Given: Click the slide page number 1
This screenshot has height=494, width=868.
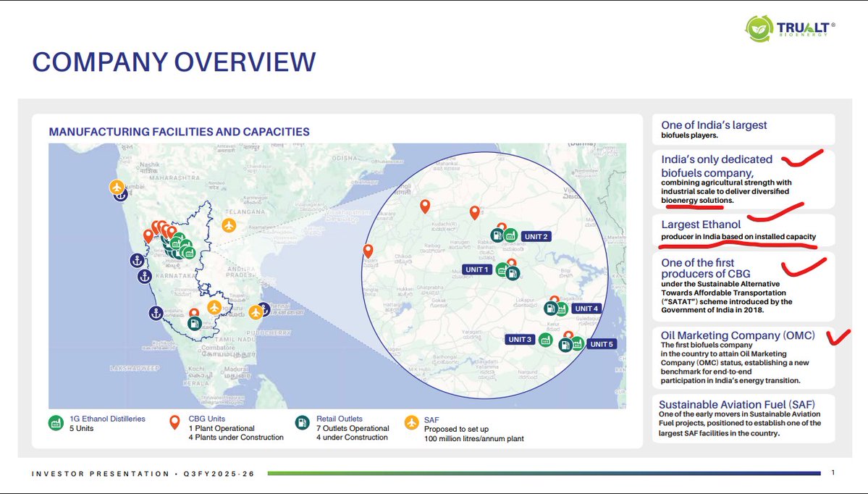Looking at the screenshot, I should click(833, 472).
